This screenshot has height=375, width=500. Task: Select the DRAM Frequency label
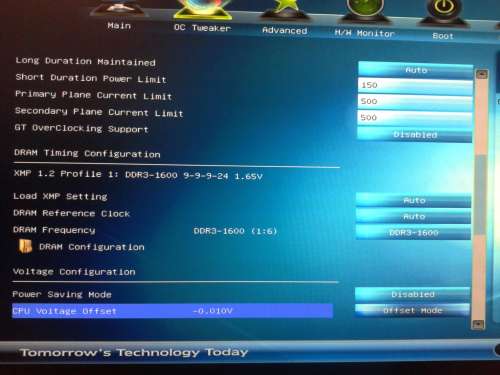click(x=54, y=230)
